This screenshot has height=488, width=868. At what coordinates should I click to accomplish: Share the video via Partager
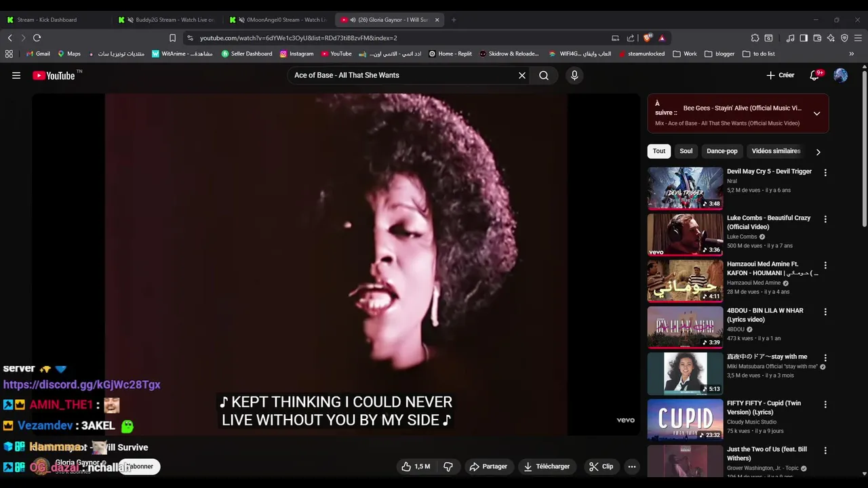(488, 466)
